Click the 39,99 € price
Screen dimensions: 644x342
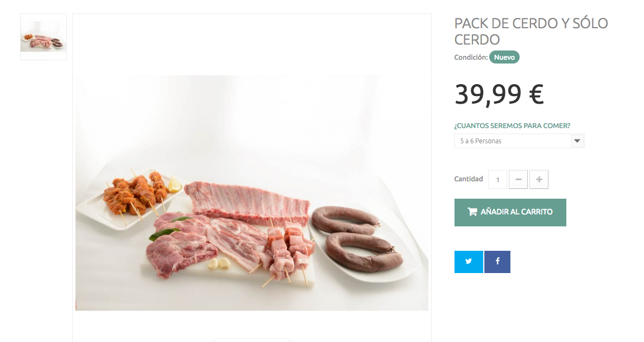(x=499, y=94)
